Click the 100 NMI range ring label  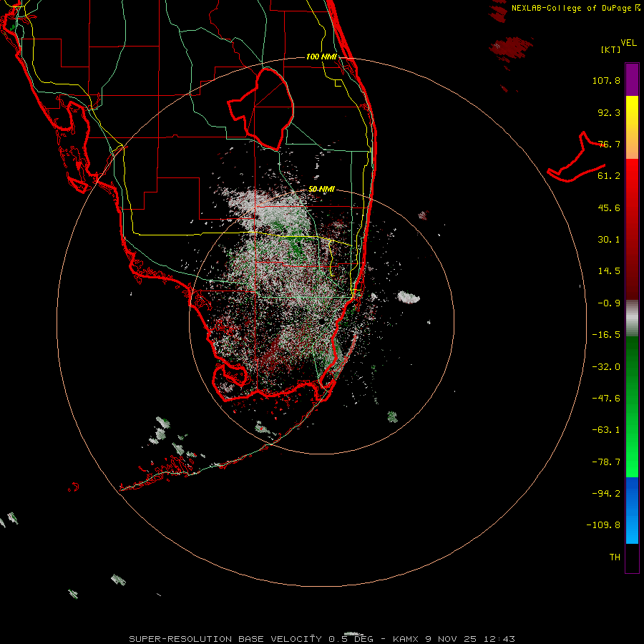(321, 57)
